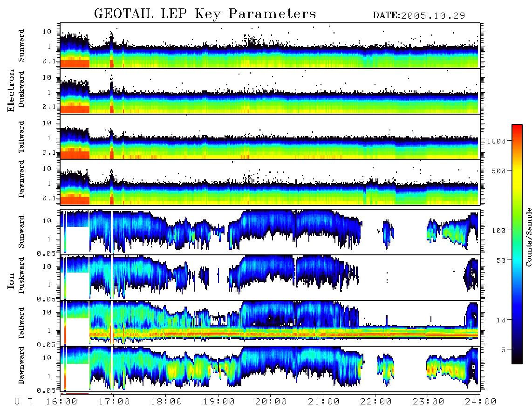Click the "U T" time axis label
Screen dimensions: 532x410
coord(23,402)
